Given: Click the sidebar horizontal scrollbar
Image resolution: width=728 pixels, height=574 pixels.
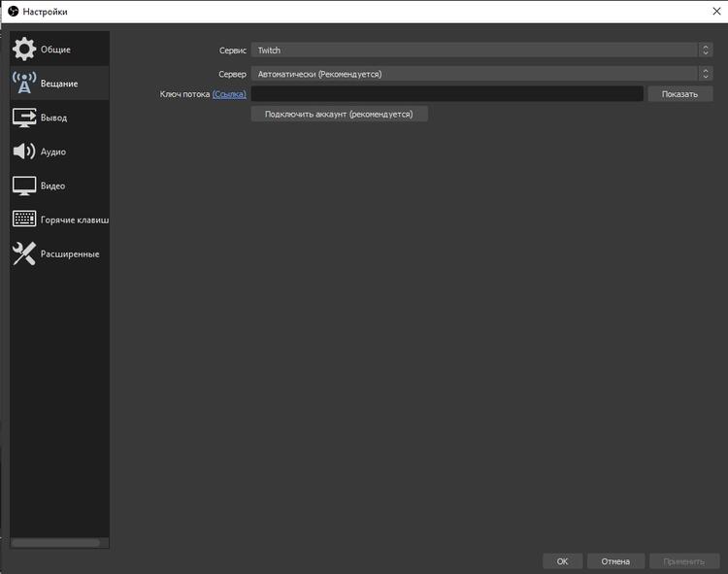Looking at the screenshot, I should 55,543.
